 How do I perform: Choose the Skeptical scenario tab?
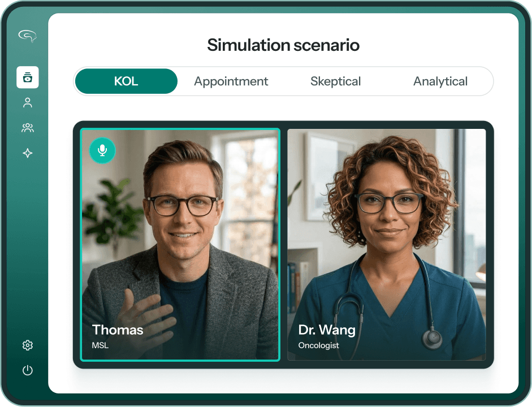(x=336, y=81)
